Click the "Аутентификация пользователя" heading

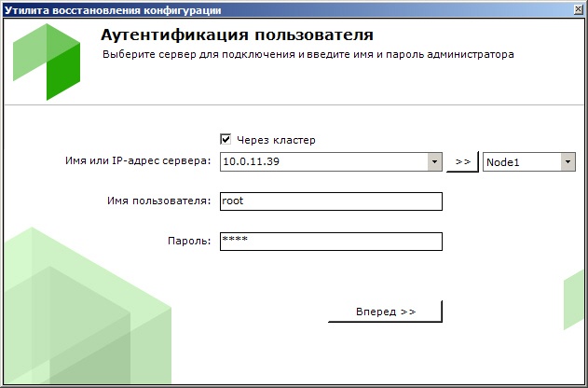(236, 36)
